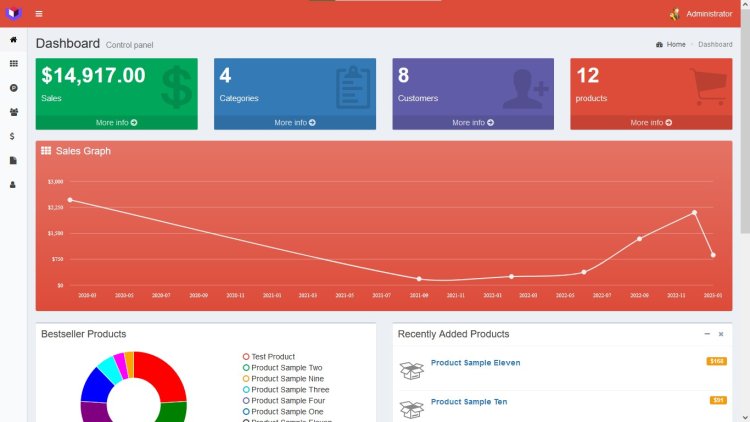The height and width of the screenshot is (422, 750).
Task: Click the home icon in sidebar
Action: point(13,40)
